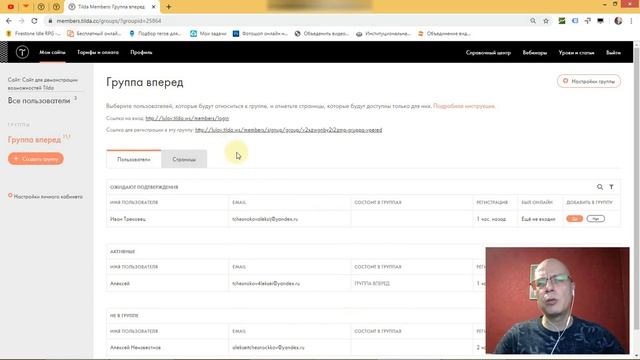Screen dimensions: 640x360
Task: Click the Tilda logo in black header
Action: click(22, 52)
